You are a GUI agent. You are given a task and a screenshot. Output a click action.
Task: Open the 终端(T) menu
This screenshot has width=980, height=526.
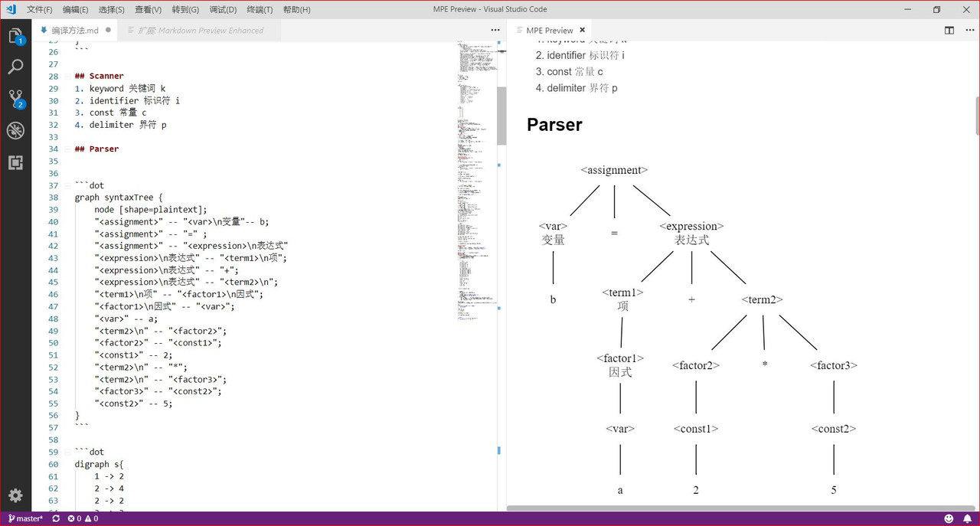(x=260, y=9)
